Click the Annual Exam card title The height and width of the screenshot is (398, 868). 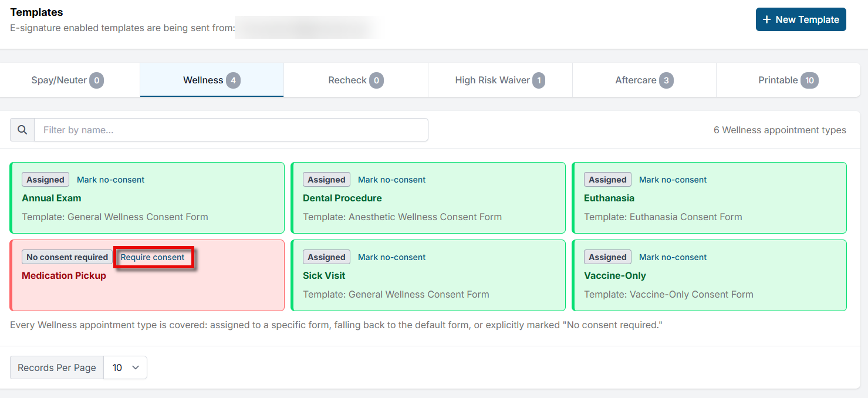coord(52,198)
